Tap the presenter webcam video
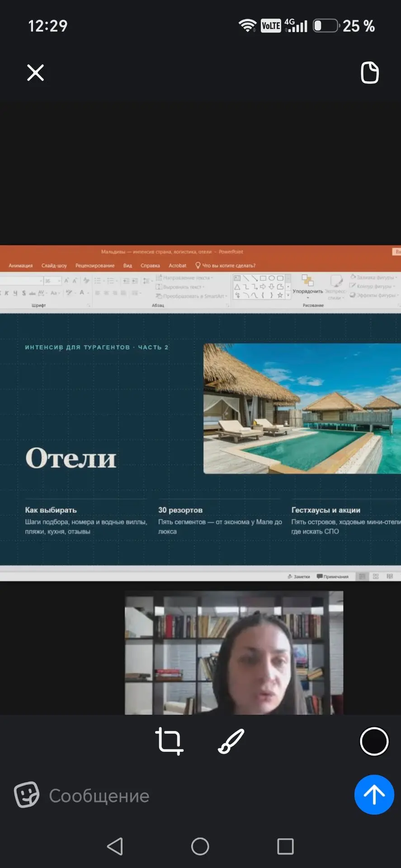 tap(234, 653)
